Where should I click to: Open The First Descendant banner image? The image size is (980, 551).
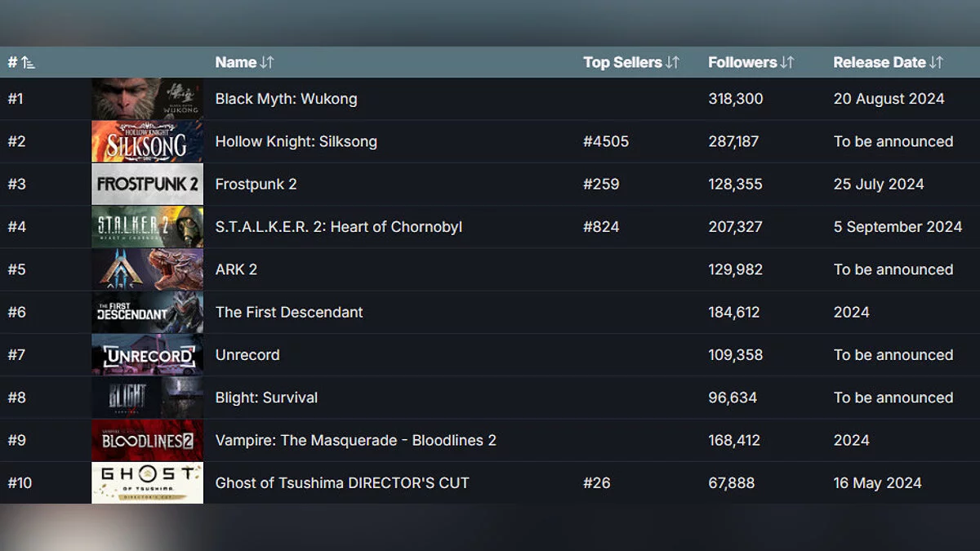[147, 312]
